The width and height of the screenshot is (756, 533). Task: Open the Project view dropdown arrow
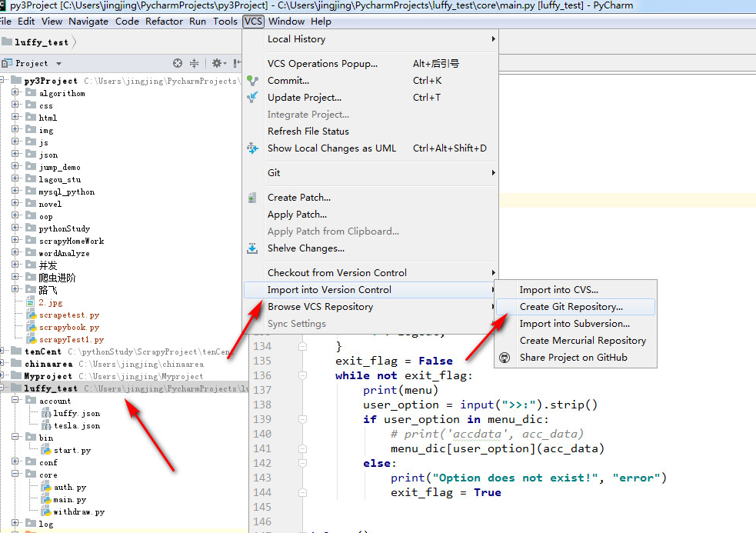pos(58,64)
